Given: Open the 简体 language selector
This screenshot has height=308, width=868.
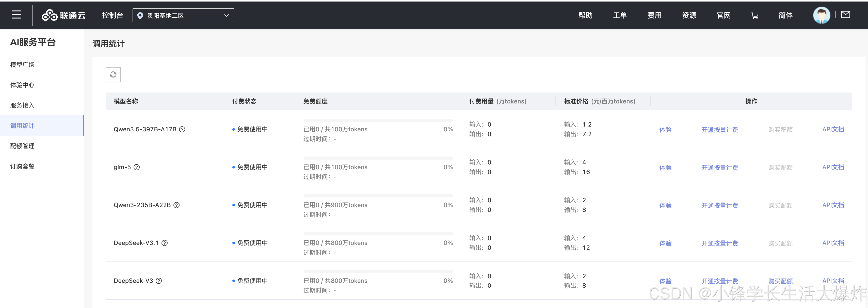Looking at the screenshot, I should tap(785, 15).
